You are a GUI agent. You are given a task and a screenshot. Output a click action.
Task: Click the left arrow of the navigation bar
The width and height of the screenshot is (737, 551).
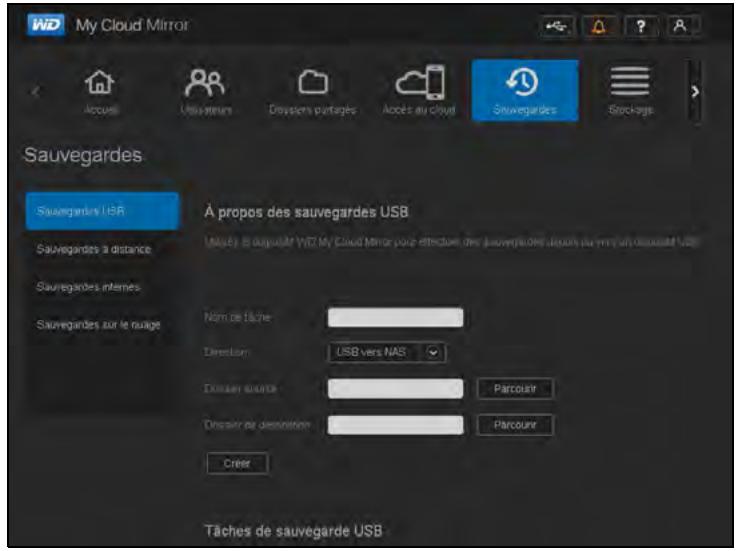35,91
